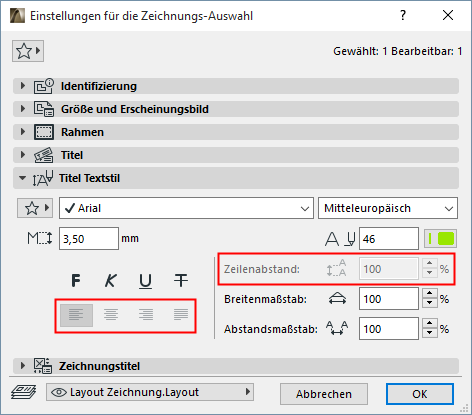
Task: Click the Titel panel ticket icon
Action: (x=43, y=155)
